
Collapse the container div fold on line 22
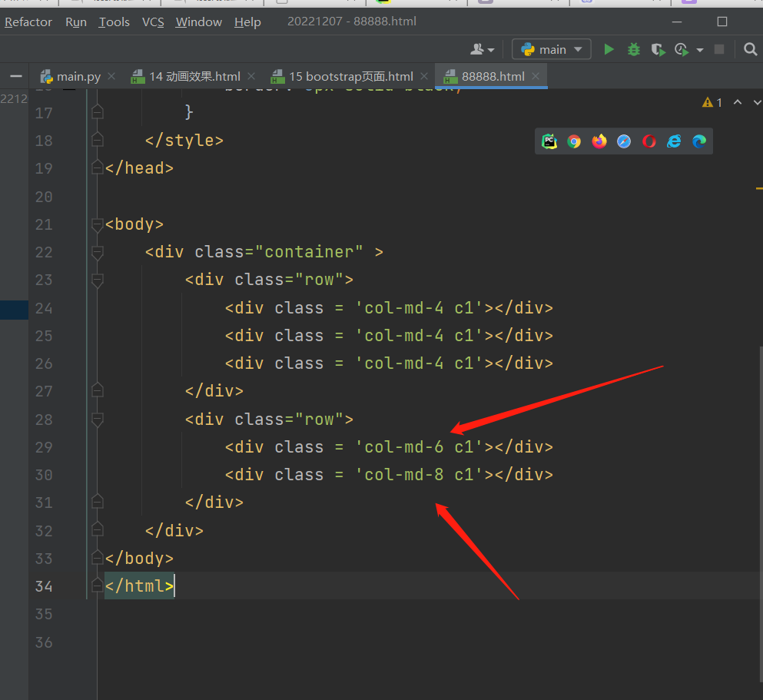tap(98, 253)
